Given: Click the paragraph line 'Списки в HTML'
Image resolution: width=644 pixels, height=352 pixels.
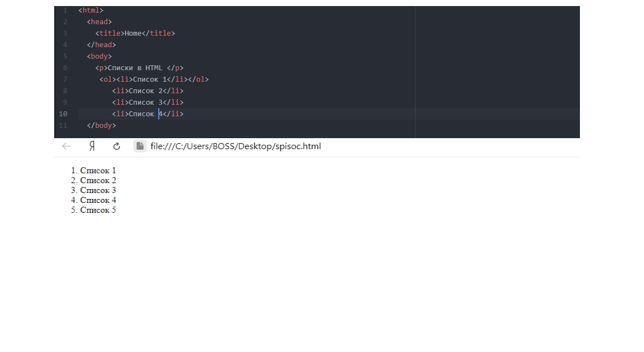Looking at the screenshot, I should click(x=139, y=68).
